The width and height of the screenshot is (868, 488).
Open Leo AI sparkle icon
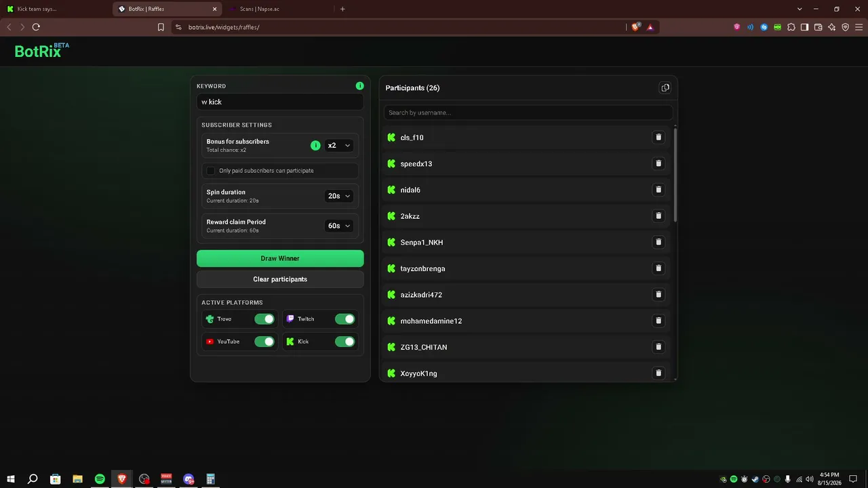(x=831, y=27)
